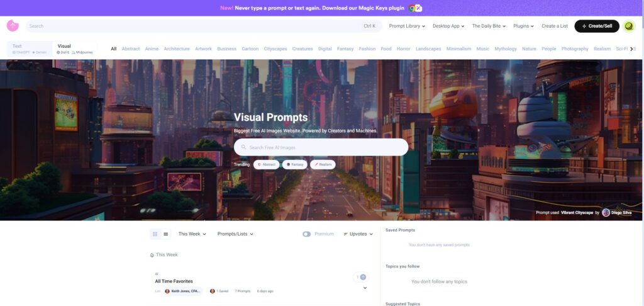Open the Plugins menu
The width and height of the screenshot is (644, 306).
coord(524,26)
